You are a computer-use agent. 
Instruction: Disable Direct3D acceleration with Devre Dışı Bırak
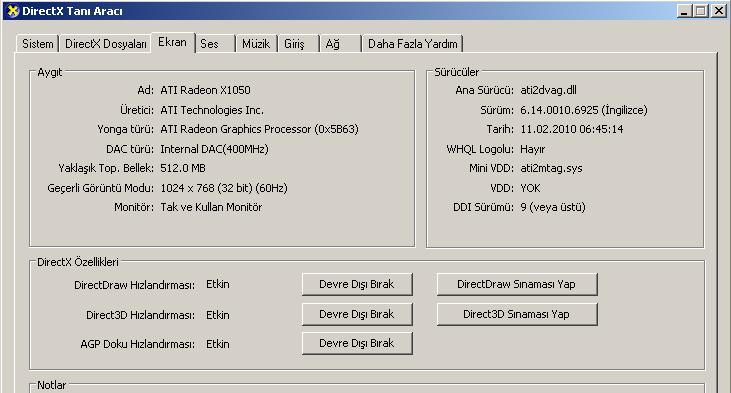(x=357, y=314)
